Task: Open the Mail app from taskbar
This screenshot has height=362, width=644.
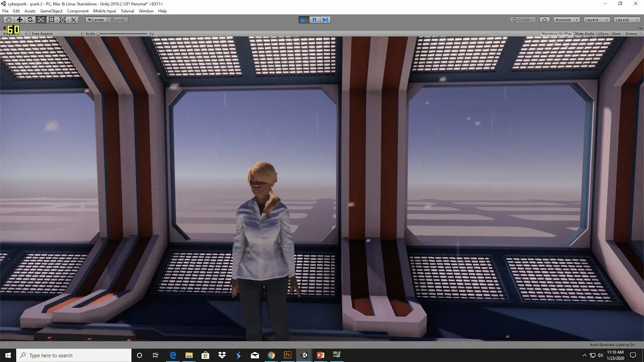Action: [x=255, y=355]
